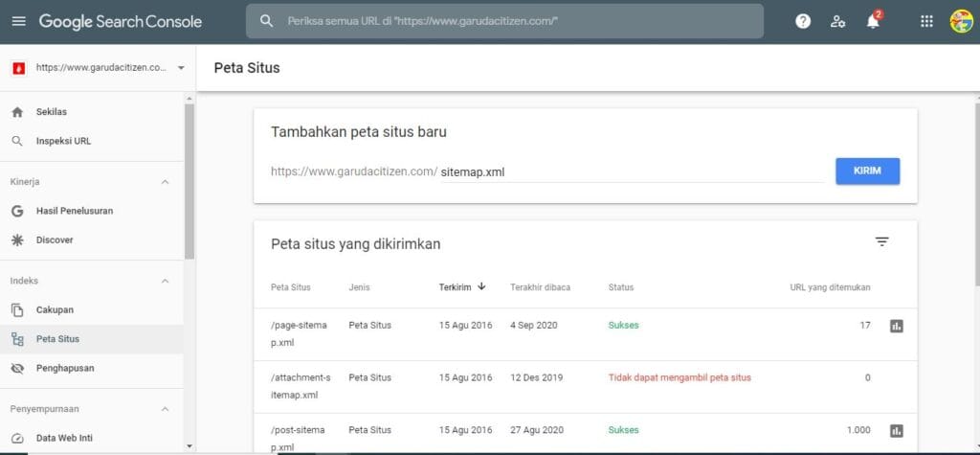980x455 pixels.
Task: Open the /attachment-sitemap.xml row
Action: (586, 387)
